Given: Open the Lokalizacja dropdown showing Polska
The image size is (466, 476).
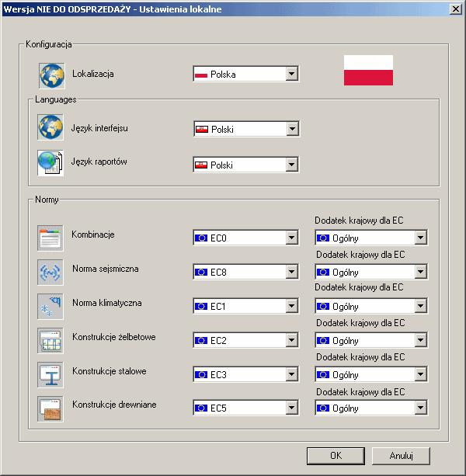Looking at the screenshot, I should (x=246, y=74).
